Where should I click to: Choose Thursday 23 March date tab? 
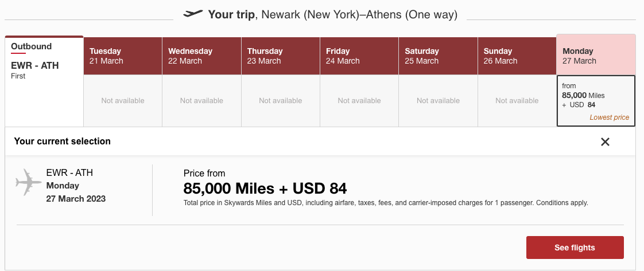(280, 56)
